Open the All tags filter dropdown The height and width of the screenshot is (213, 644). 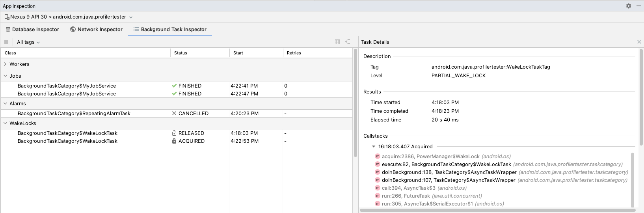pos(28,42)
